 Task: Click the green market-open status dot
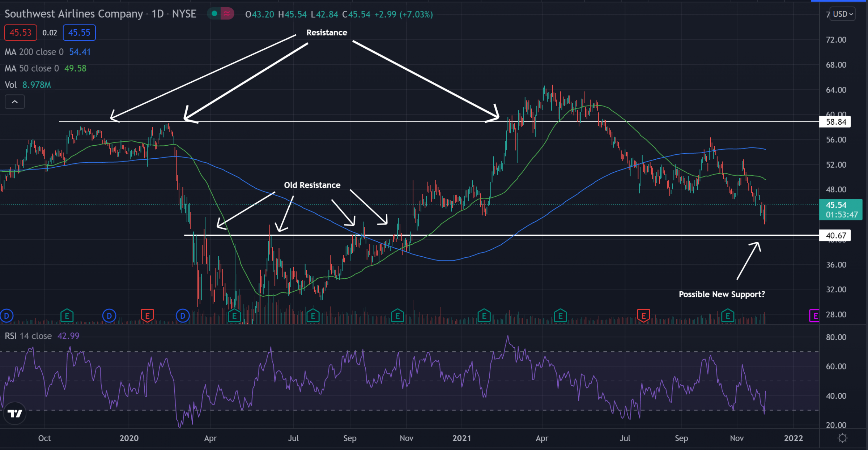(214, 14)
